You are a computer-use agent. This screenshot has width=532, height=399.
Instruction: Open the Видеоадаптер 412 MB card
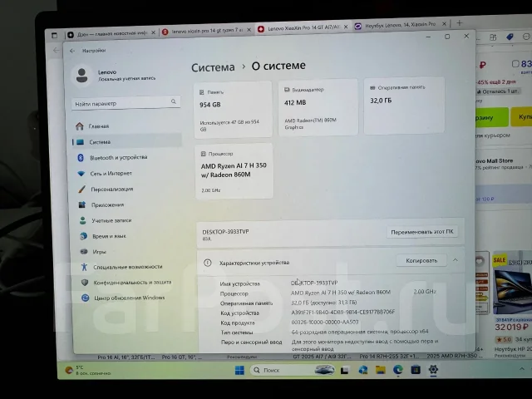(318, 107)
